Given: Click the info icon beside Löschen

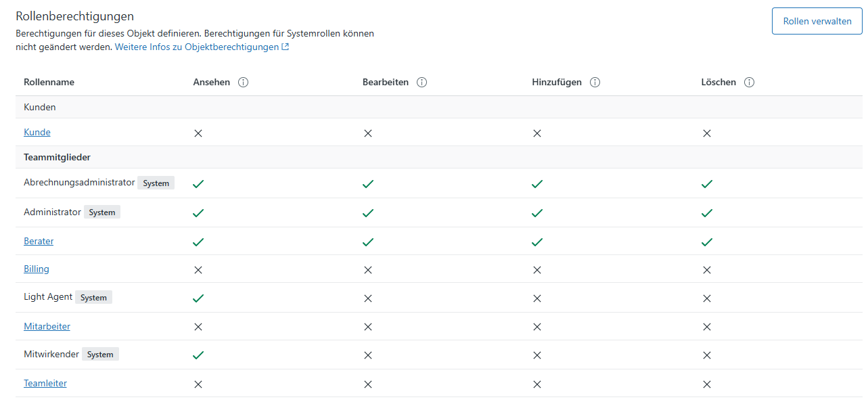Looking at the screenshot, I should pos(749,83).
